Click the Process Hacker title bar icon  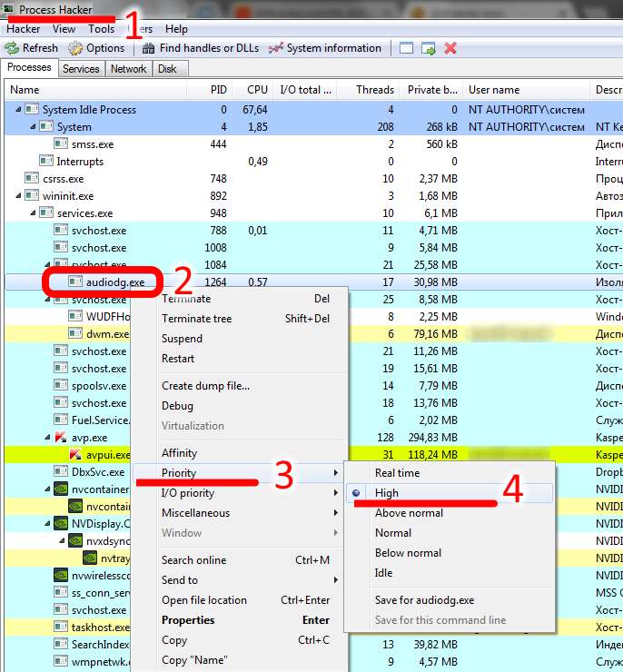[7, 8]
